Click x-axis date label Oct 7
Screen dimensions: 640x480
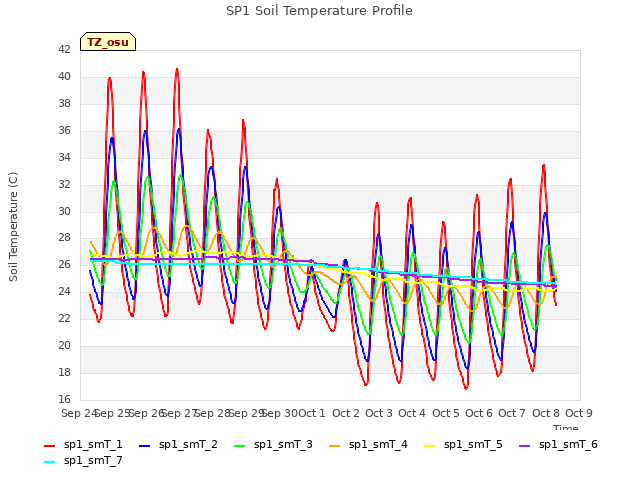tap(512, 413)
